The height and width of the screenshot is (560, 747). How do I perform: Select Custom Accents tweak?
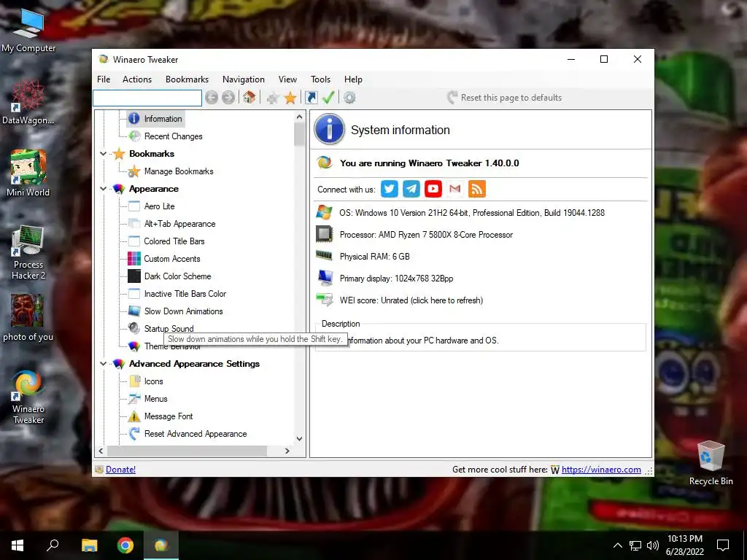click(172, 259)
